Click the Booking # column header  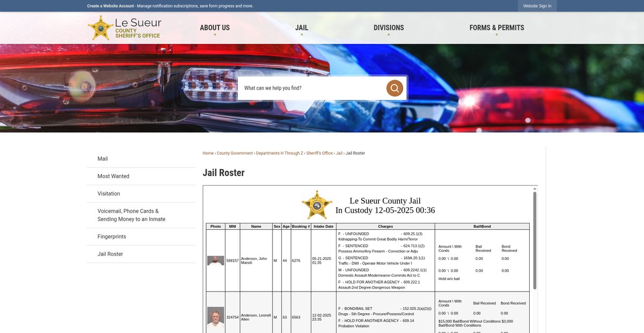click(x=301, y=227)
